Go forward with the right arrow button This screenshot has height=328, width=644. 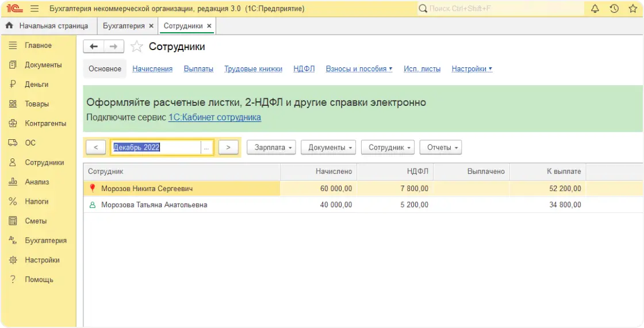pyautogui.click(x=114, y=47)
